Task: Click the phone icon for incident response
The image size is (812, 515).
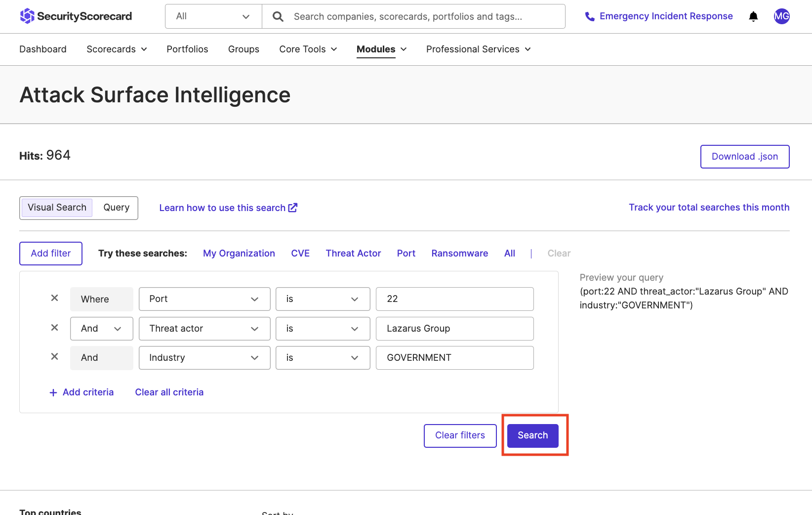Action: pos(590,16)
